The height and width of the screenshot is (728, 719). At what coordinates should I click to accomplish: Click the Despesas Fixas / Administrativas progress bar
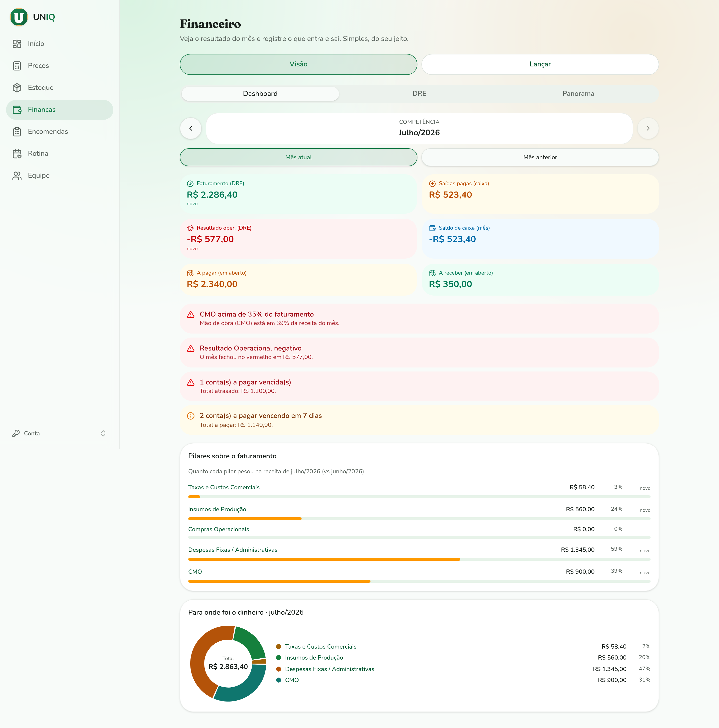click(419, 559)
